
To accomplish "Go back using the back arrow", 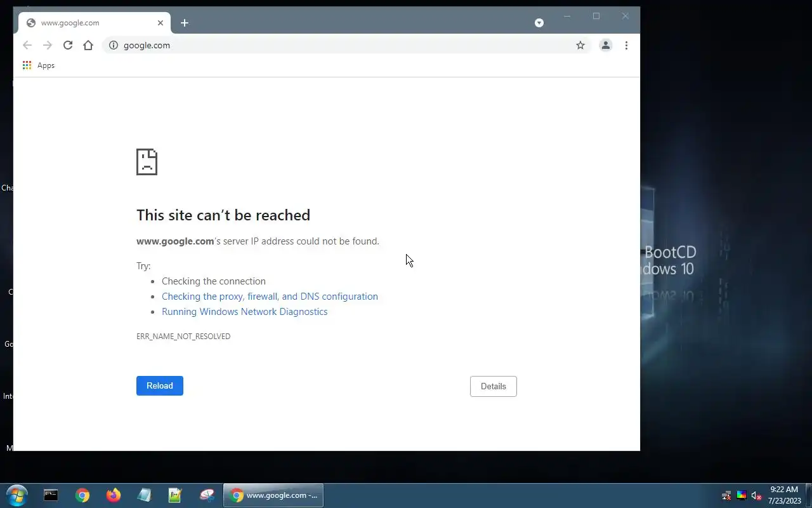I will pyautogui.click(x=27, y=45).
